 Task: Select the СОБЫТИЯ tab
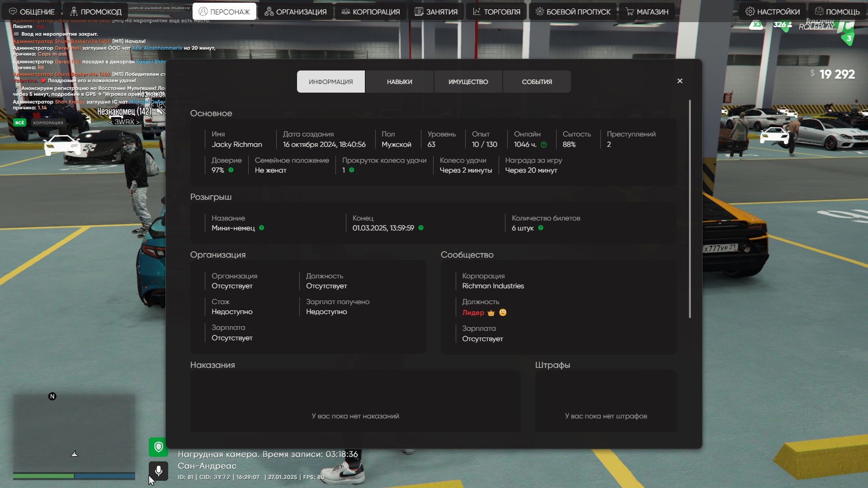pyautogui.click(x=537, y=82)
